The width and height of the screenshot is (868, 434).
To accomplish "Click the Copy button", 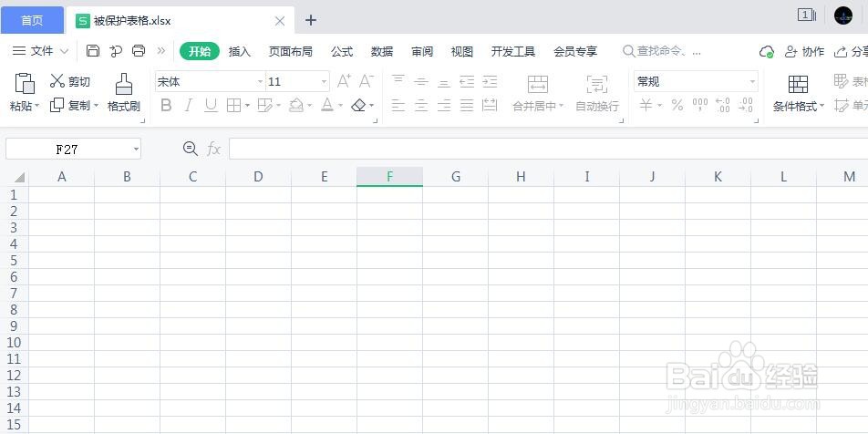I will click(x=70, y=105).
